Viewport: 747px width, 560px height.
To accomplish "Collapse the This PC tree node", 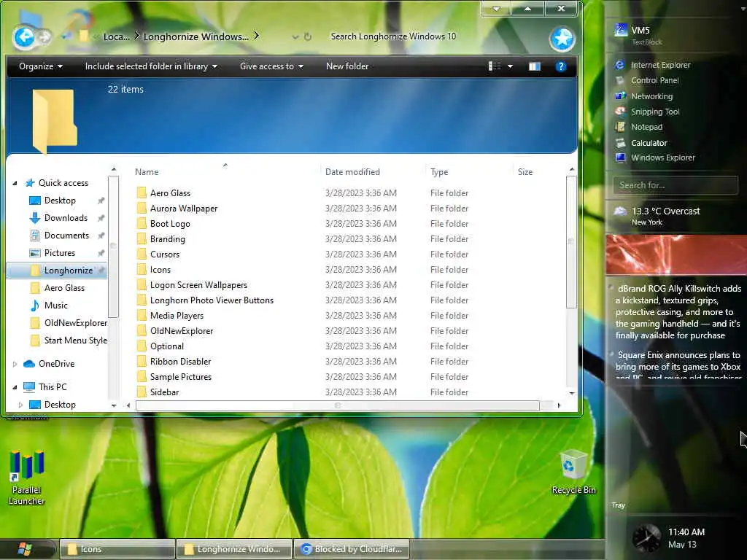I will pyautogui.click(x=15, y=387).
